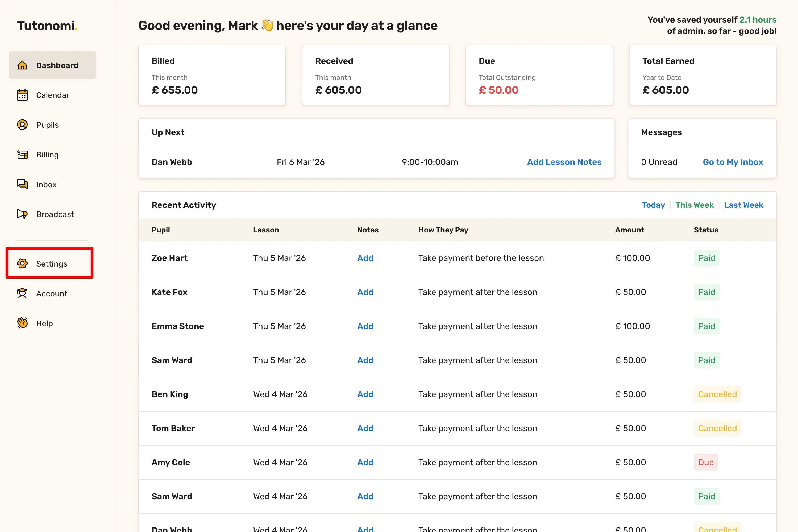
Task: Filter recent activity by Last Week
Action: [743, 205]
